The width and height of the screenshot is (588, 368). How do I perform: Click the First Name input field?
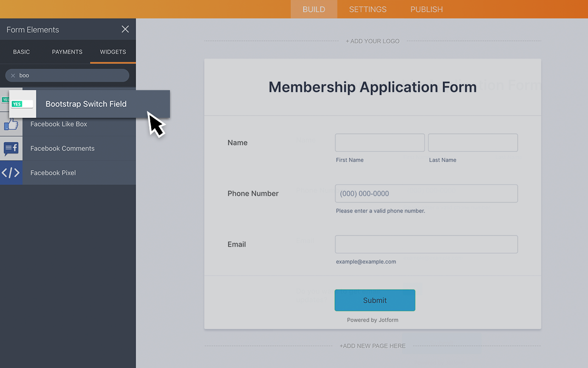(x=379, y=143)
